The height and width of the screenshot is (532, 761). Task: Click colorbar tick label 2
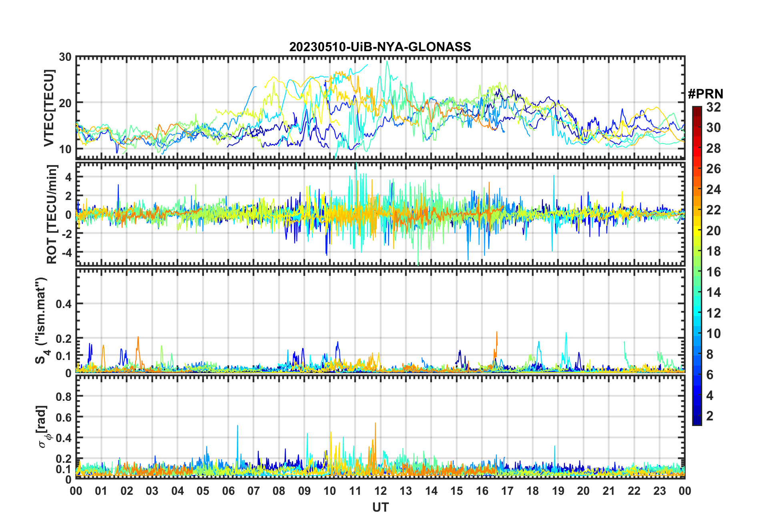click(x=710, y=416)
